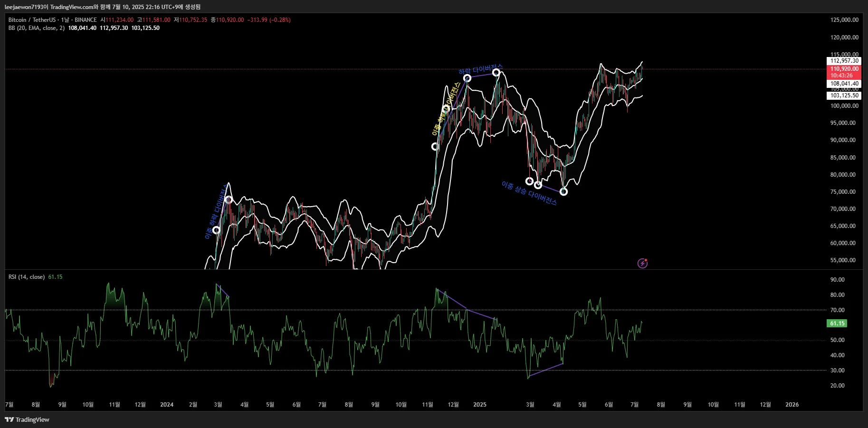
Task: Click the header text with leejaewon7193 creation info
Action: click(x=103, y=7)
